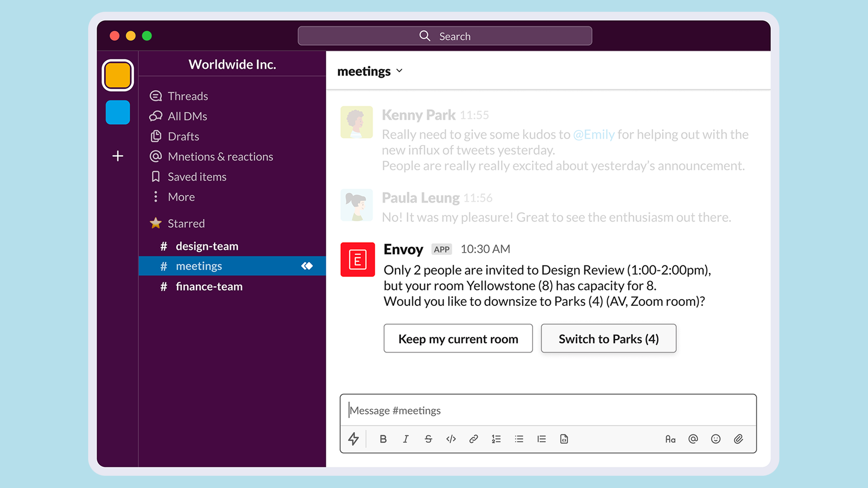
Task: Insert inline code formatting
Action: (x=451, y=439)
